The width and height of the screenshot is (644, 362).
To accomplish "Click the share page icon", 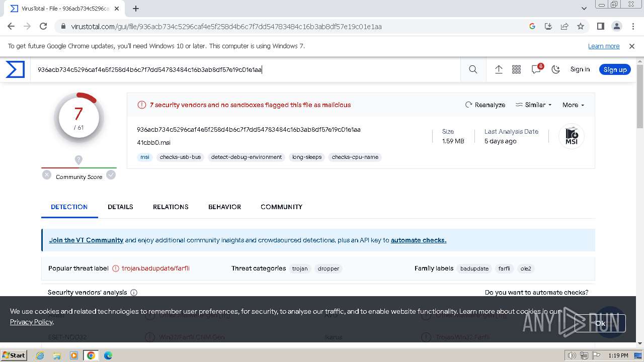I will pos(565,26).
